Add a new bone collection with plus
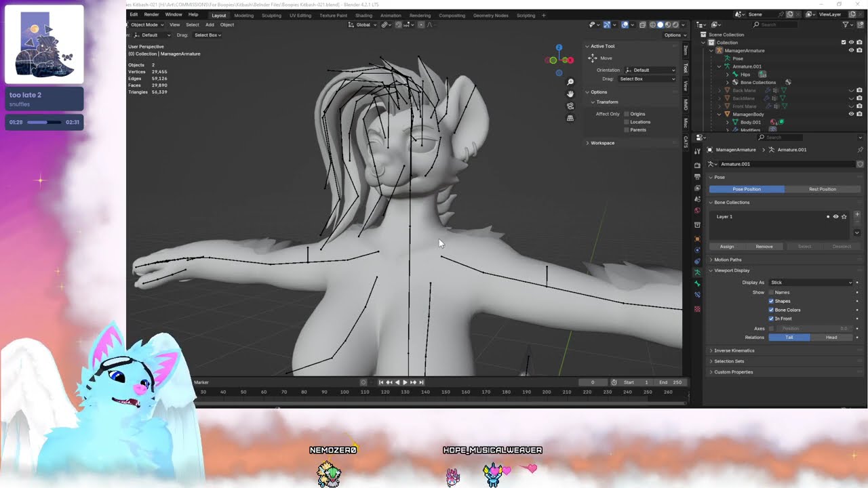 [857, 215]
